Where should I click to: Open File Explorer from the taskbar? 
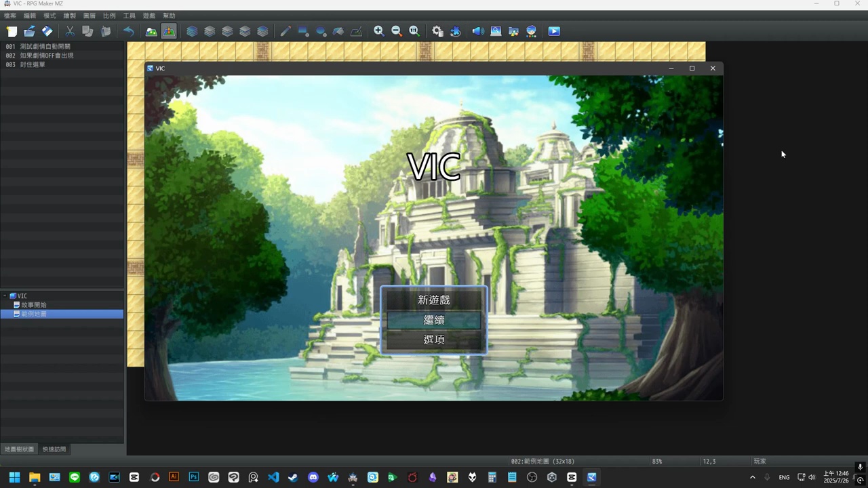coord(35,477)
